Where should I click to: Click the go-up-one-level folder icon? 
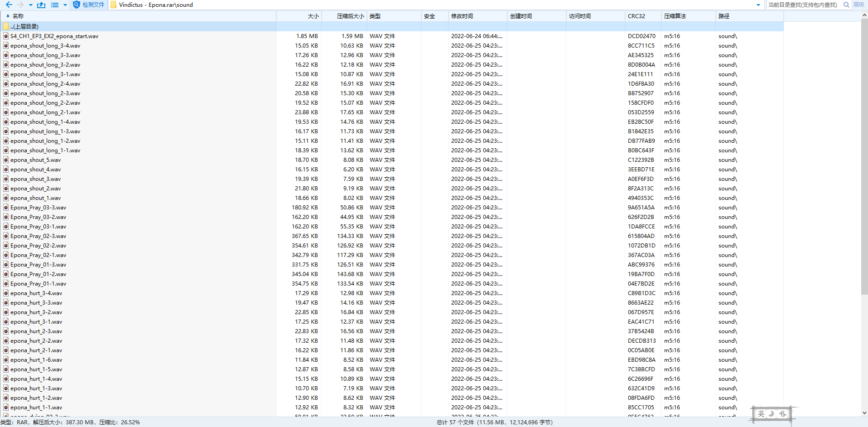click(41, 5)
